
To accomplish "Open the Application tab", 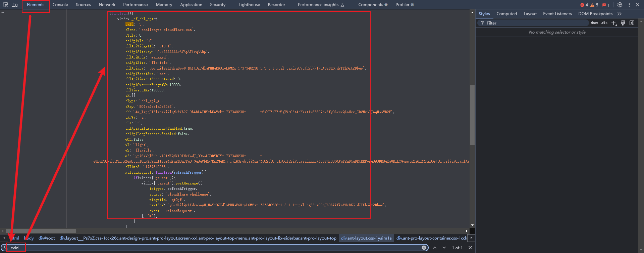I will [191, 5].
